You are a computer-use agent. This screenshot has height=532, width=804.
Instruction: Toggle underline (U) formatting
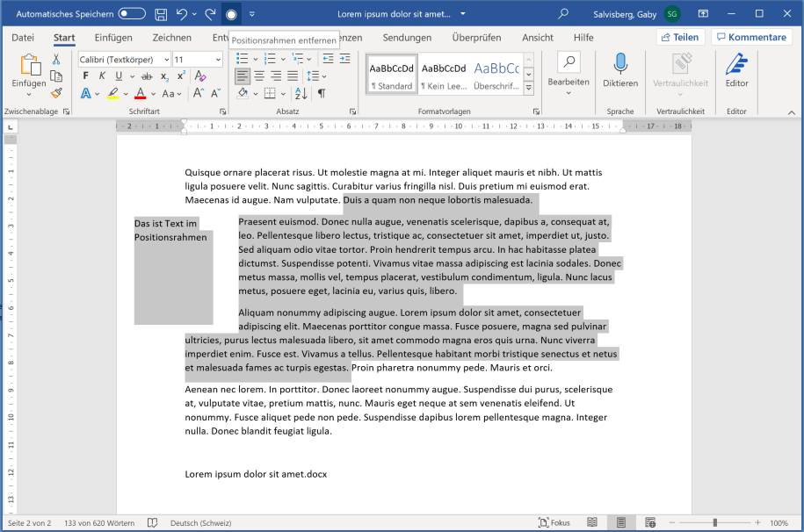point(119,75)
